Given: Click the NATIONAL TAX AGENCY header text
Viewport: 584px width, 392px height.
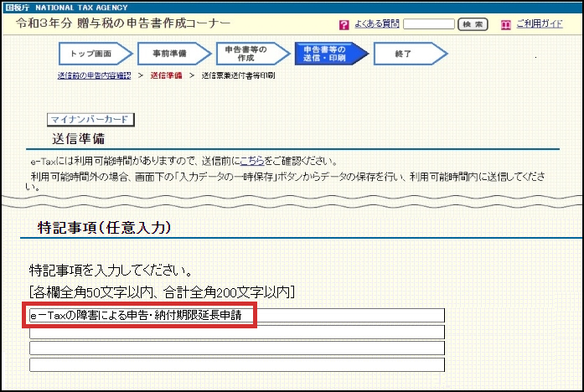Looking at the screenshot, I should (81, 8).
